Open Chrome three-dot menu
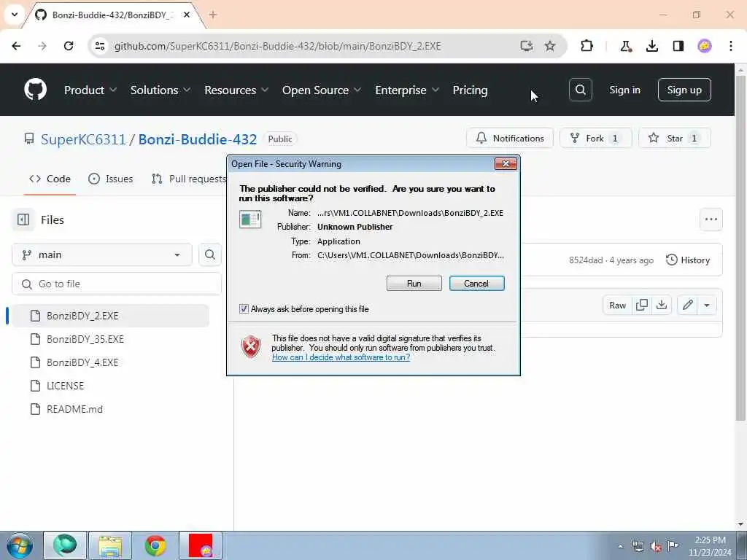Screen dimensions: 747x560 coord(731,46)
